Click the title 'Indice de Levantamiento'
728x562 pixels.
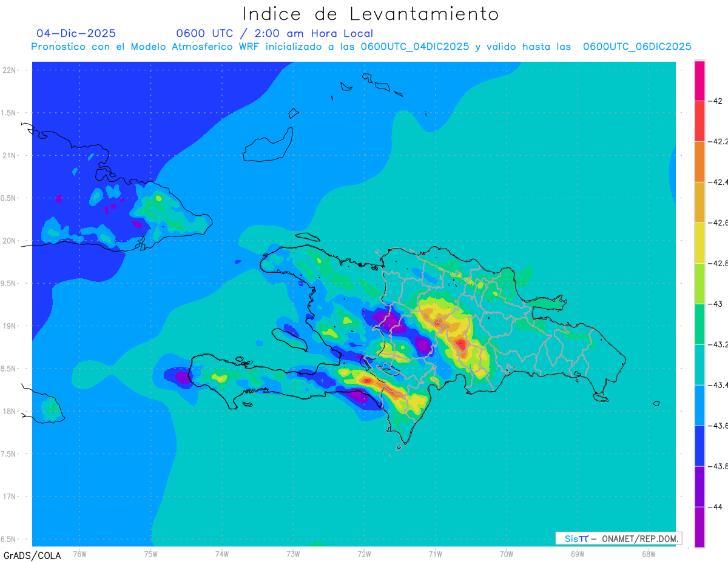pyautogui.click(x=371, y=14)
